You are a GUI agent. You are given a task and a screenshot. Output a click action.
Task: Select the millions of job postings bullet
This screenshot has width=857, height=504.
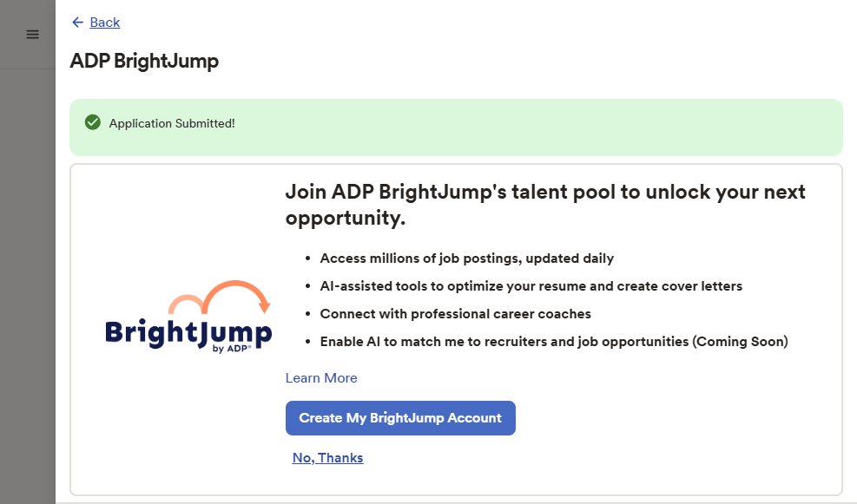coord(466,259)
